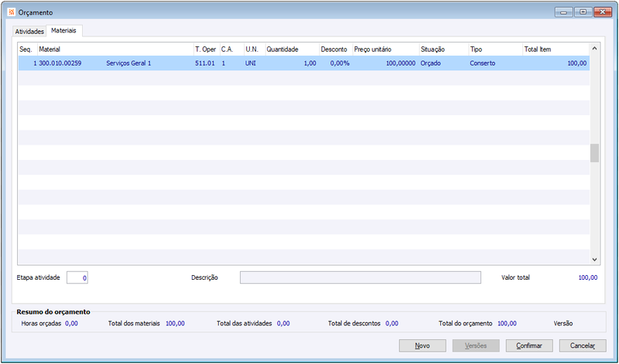Click the Novo button
This screenshot has width=619, height=364.
tap(422, 346)
